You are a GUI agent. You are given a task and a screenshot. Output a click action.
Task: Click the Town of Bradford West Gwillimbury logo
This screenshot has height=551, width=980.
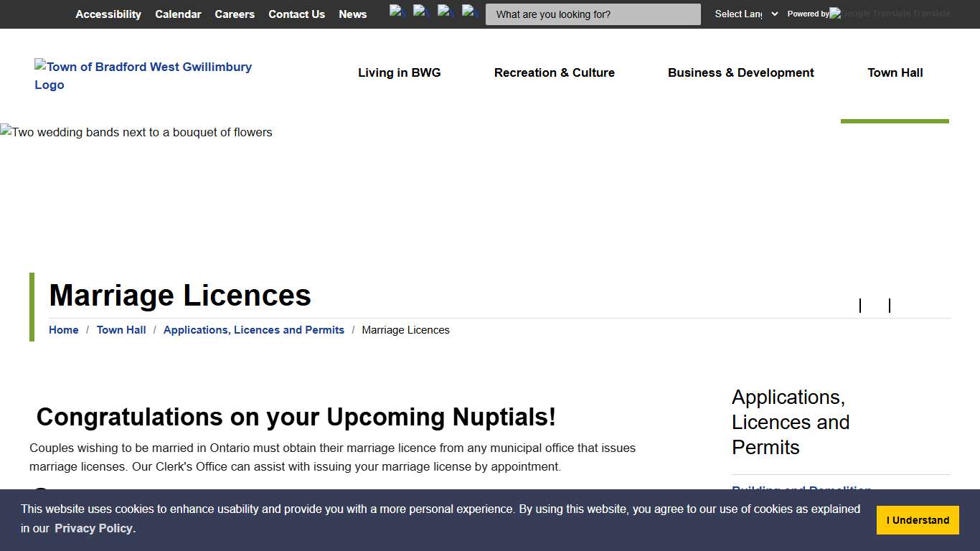click(x=143, y=75)
